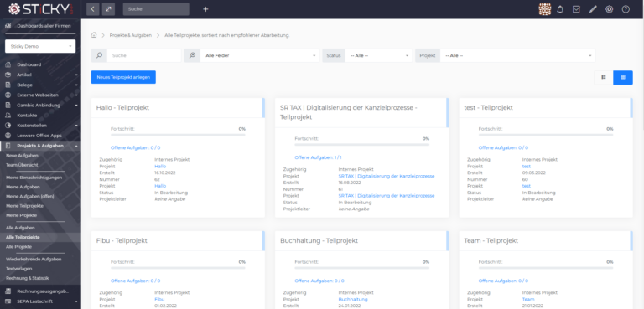Click the Externe Webseiten globe icon
644x309 pixels.
point(8,95)
